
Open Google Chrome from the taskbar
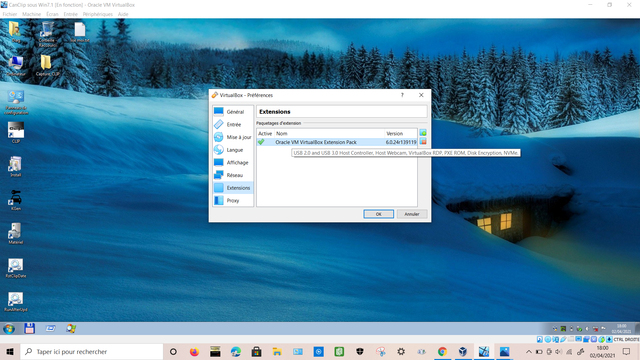click(x=442, y=351)
